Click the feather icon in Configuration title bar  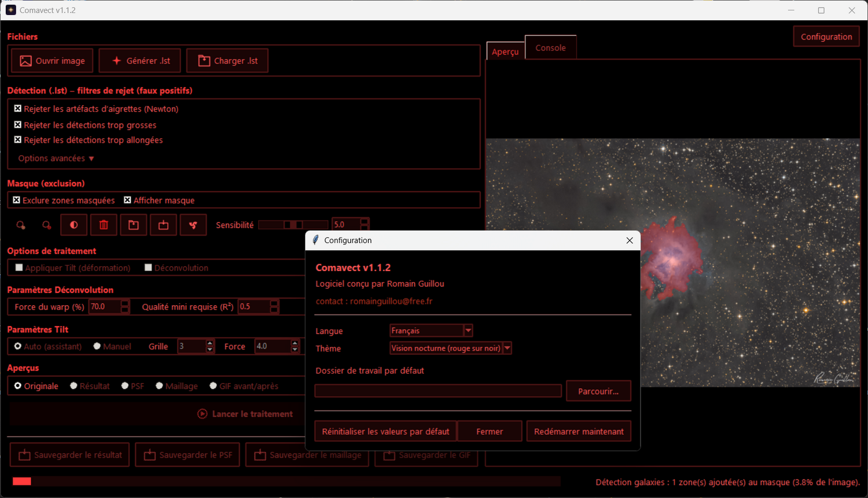coord(315,240)
